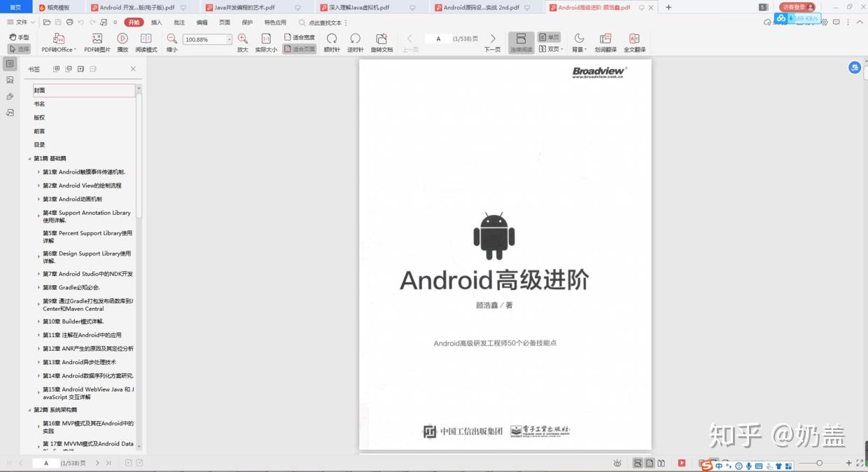
Task: Expand the 第8章 Gradle必知必会 bookmark
Action: [39, 287]
